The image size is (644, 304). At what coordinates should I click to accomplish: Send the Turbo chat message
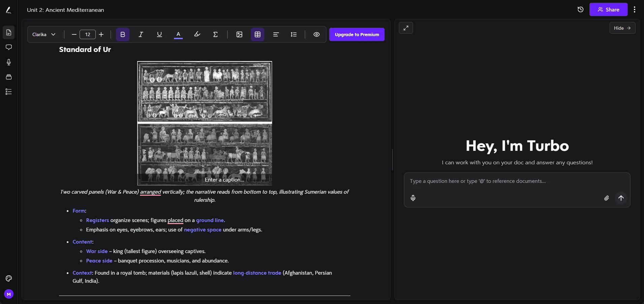(621, 198)
